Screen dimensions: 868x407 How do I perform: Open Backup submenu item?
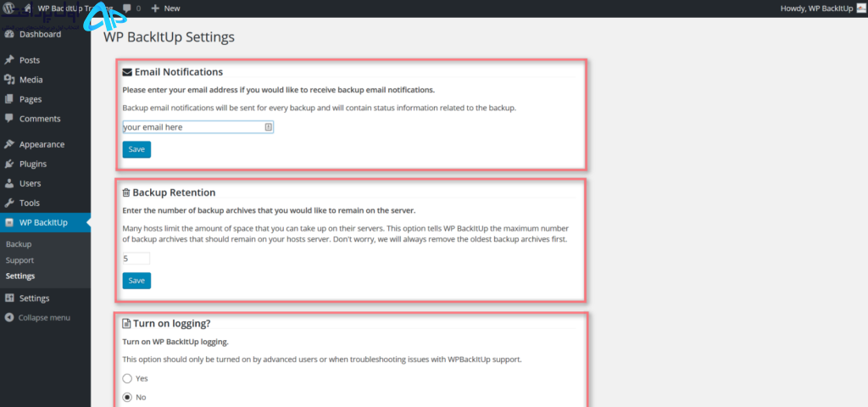(19, 243)
